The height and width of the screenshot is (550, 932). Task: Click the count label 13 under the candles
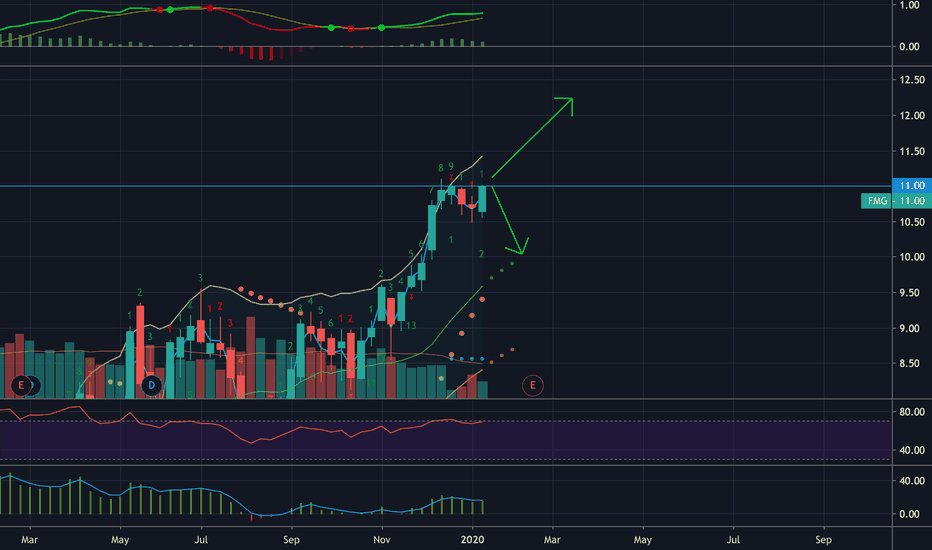coord(411,326)
